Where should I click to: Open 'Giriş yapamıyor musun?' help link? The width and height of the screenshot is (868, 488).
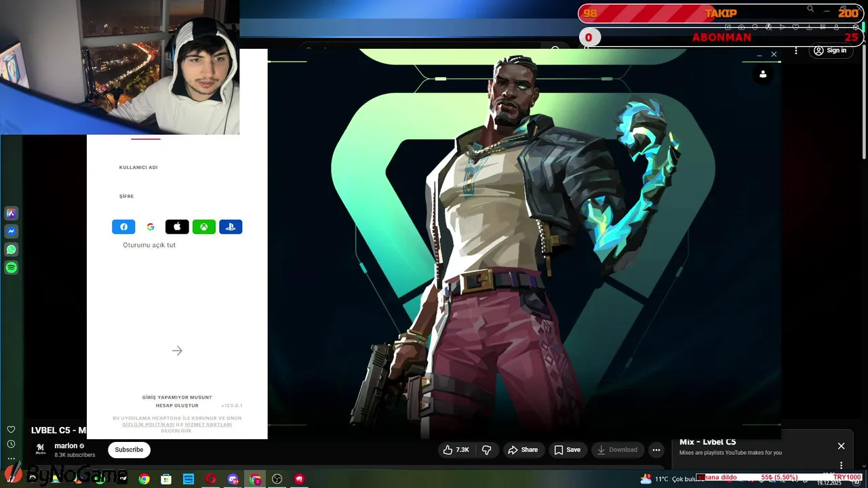177,397
